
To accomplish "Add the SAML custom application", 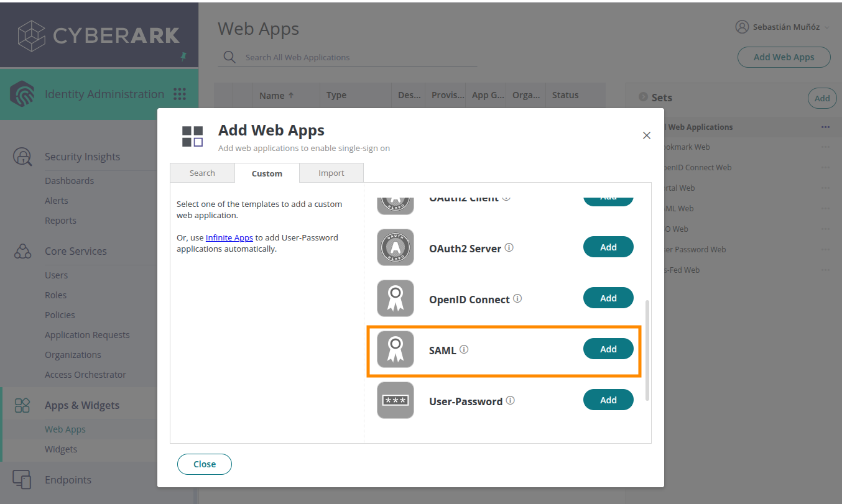I will (608, 349).
